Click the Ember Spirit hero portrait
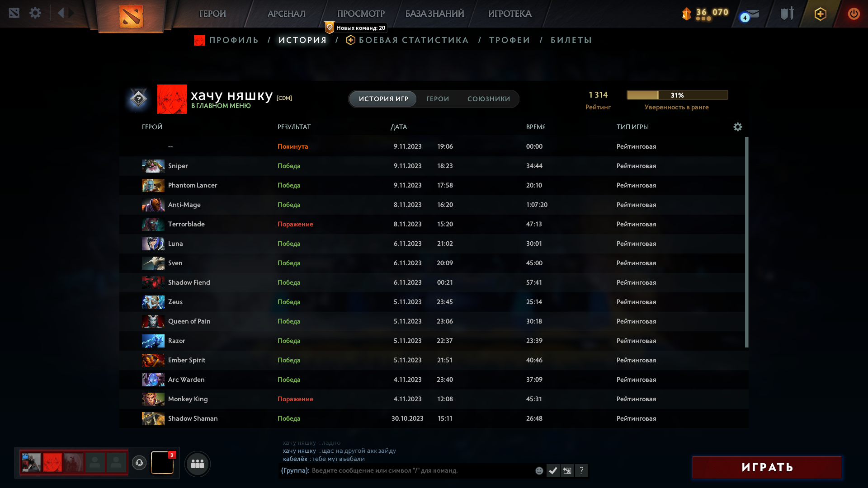The height and width of the screenshot is (488, 868). tap(153, 360)
